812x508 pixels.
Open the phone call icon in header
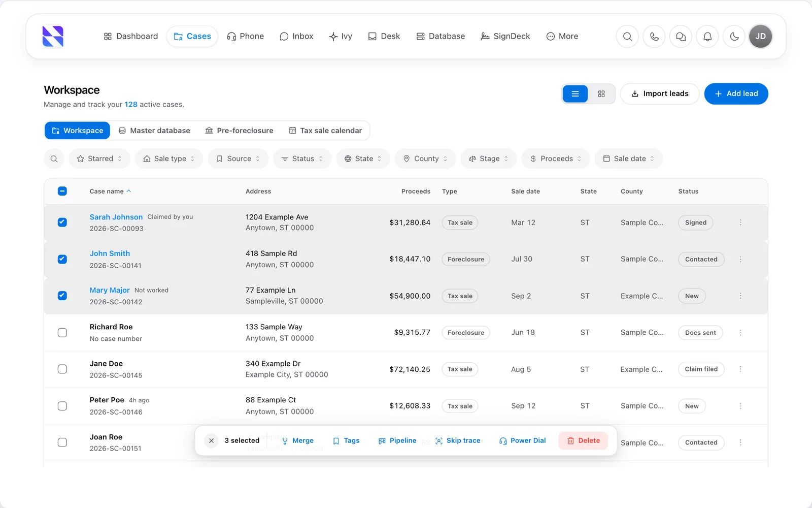coord(654,37)
